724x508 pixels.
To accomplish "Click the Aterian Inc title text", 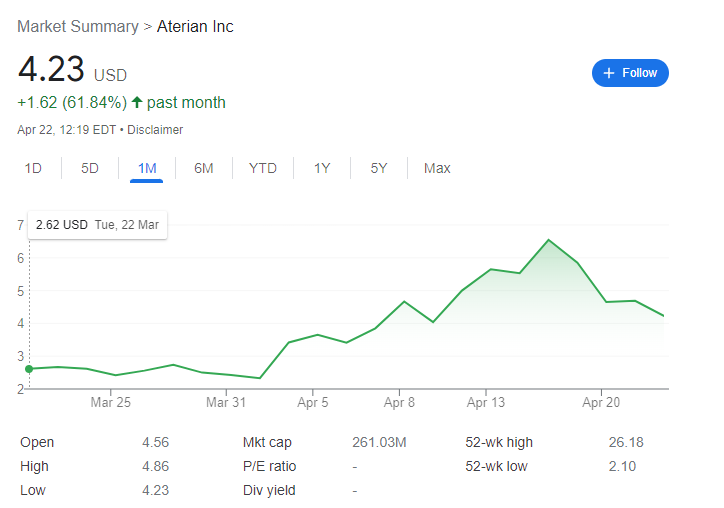I will click(x=195, y=26).
